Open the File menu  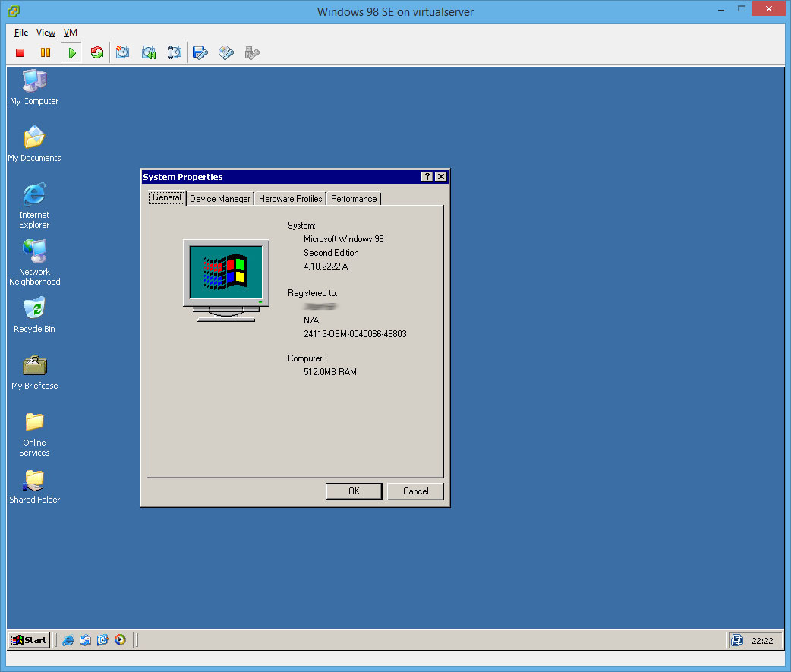click(21, 33)
